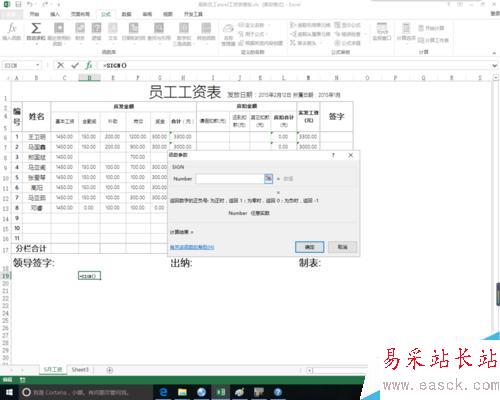Switch to the View ribbon tab
This screenshot has height=400, width=500.
click(x=168, y=14)
